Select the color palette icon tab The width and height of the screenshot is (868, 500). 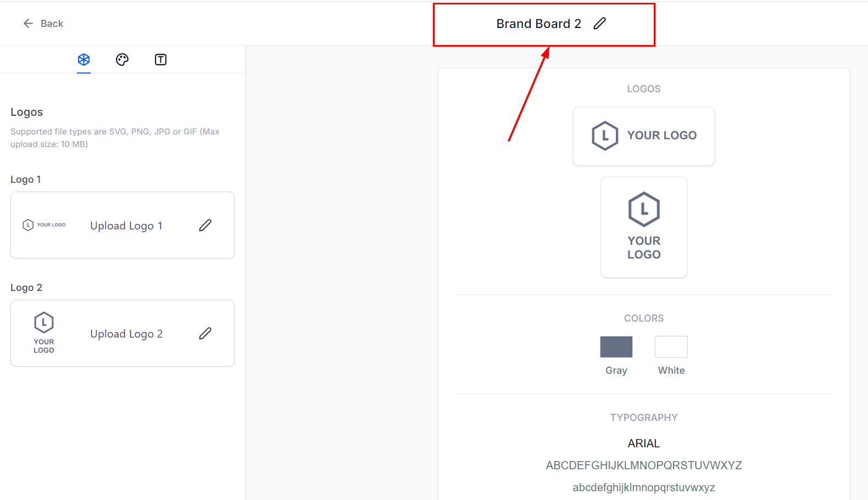[122, 59]
